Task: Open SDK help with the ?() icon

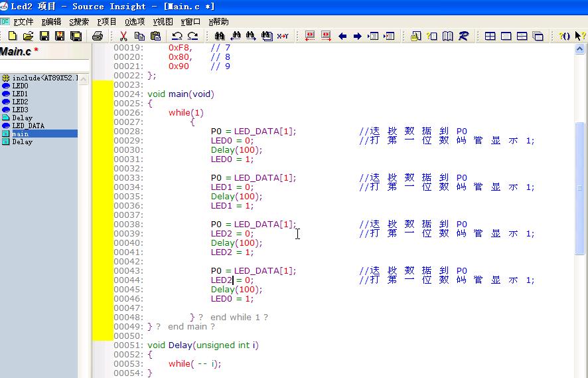Action: 564,36
